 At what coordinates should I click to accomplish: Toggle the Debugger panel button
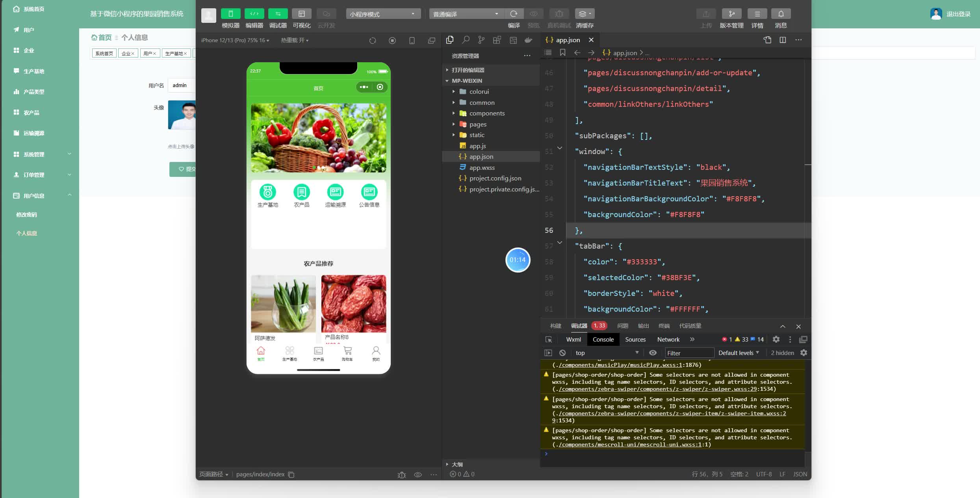click(278, 14)
